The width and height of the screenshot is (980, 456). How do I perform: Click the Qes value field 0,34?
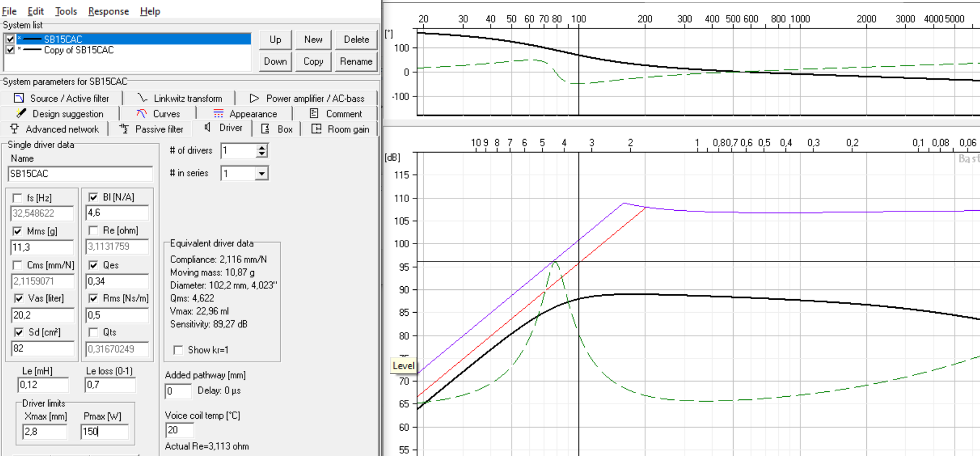click(117, 281)
